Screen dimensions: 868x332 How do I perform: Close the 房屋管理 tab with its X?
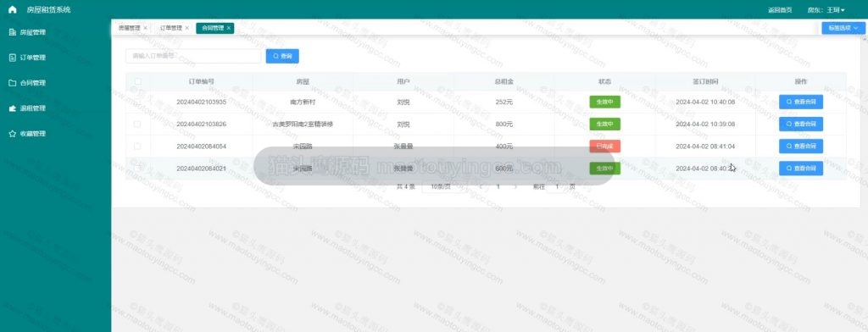[145, 28]
